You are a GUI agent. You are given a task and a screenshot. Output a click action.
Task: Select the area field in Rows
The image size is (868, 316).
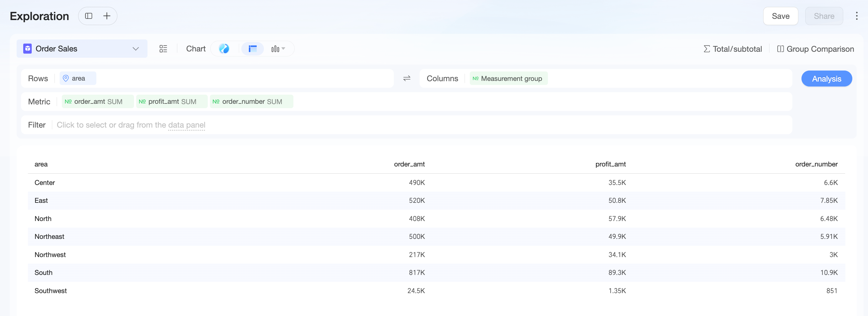pos(78,78)
